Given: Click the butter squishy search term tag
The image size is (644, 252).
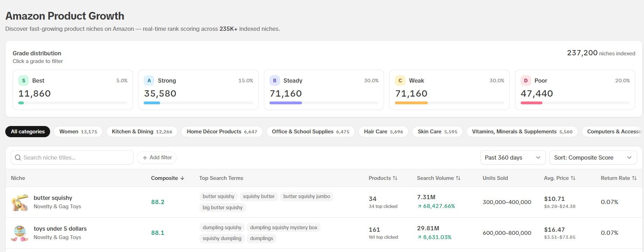Looking at the screenshot, I should (x=218, y=196).
